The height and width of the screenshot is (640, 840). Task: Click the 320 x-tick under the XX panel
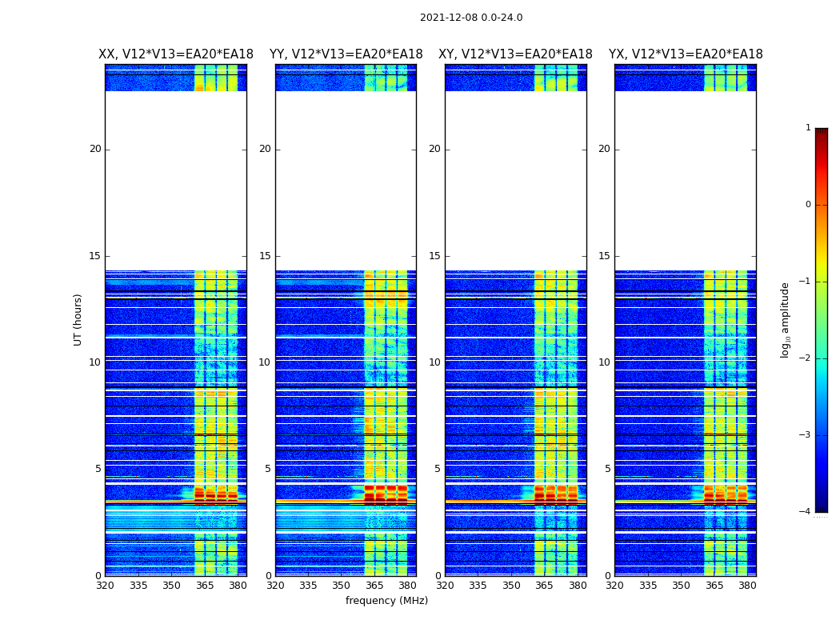[105, 586]
